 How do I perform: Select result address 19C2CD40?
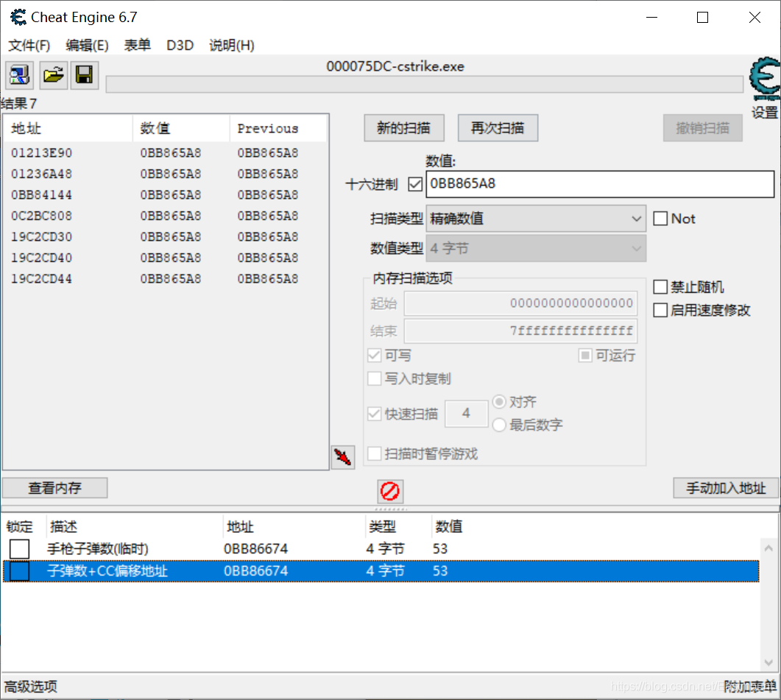[42, 258]
